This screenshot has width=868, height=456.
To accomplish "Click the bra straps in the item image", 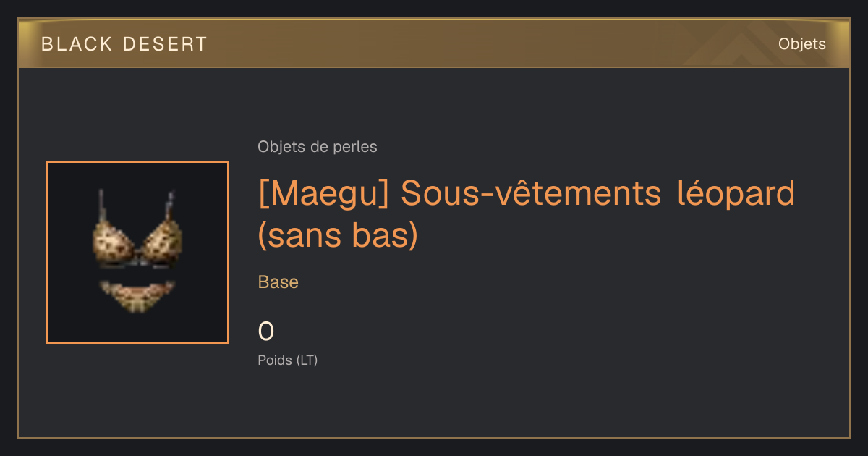I will coord(136,206).
